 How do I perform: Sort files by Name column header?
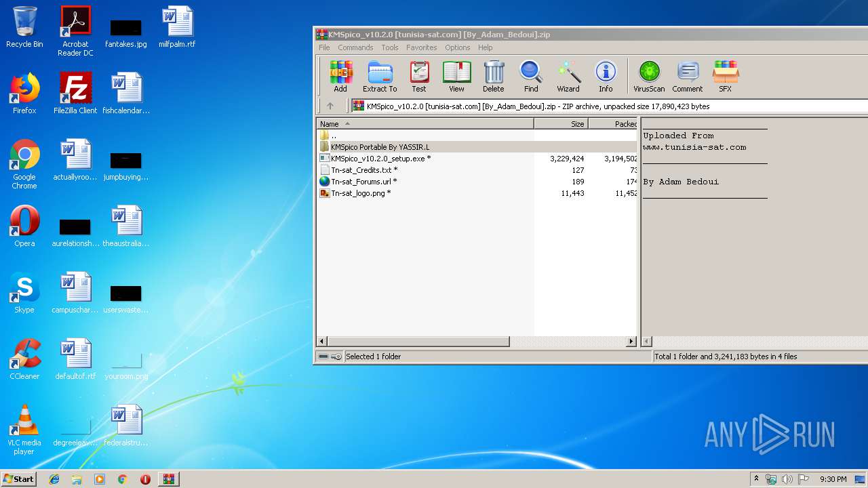pyautogui.click(x=425, y=124)
